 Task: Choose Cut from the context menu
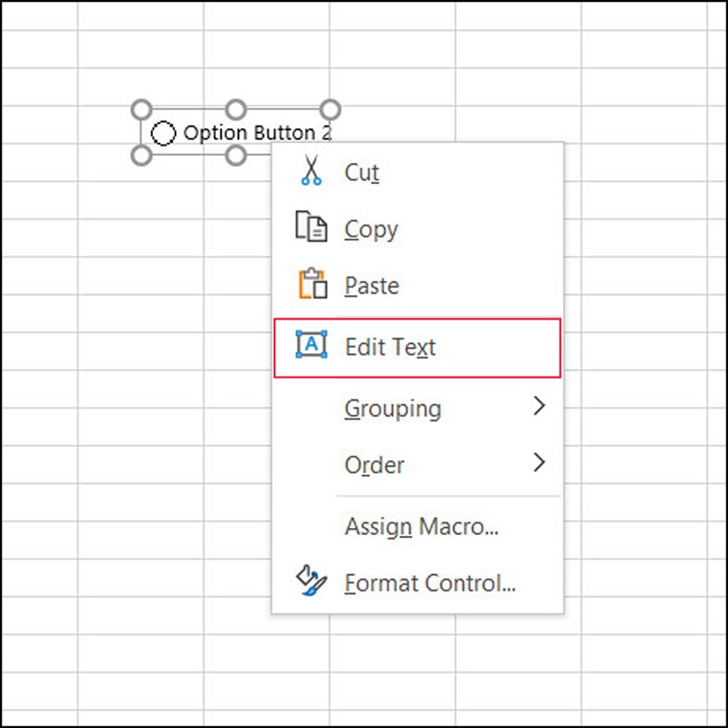(362, 170)
